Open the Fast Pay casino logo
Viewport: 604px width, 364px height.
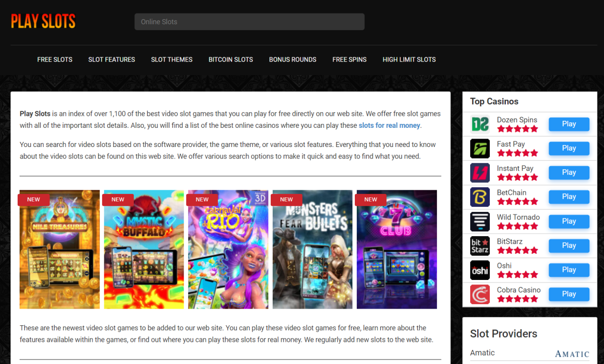coord(480,149)
